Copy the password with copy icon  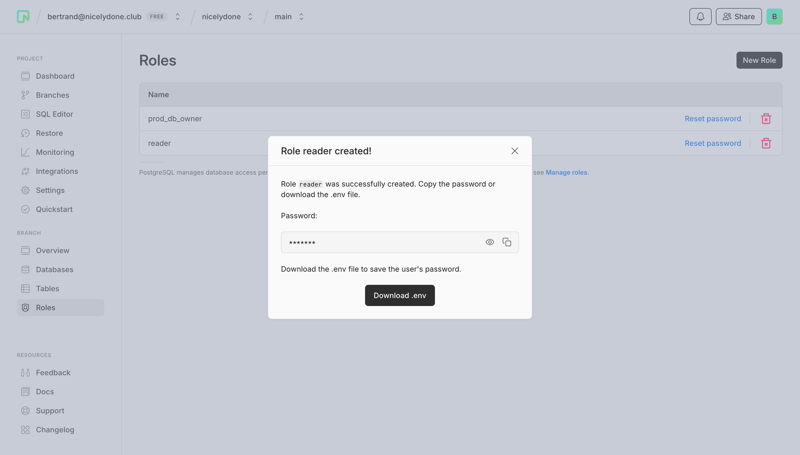pos(507,242)
